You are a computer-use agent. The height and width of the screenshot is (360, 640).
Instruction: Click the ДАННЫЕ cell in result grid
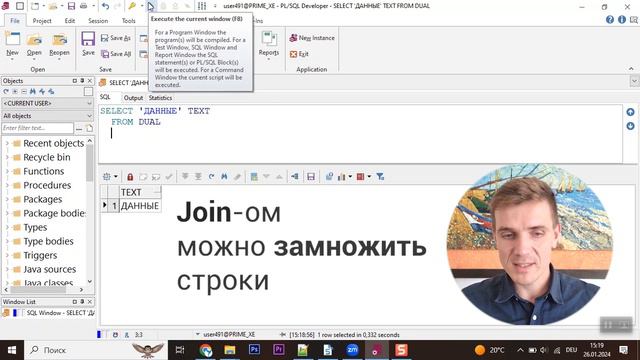[140, 206]
